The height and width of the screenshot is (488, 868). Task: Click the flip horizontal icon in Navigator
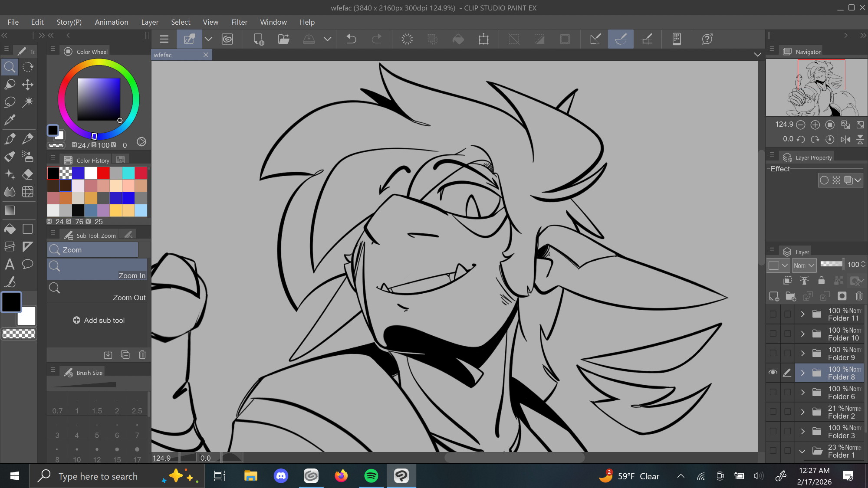[845, 139]
